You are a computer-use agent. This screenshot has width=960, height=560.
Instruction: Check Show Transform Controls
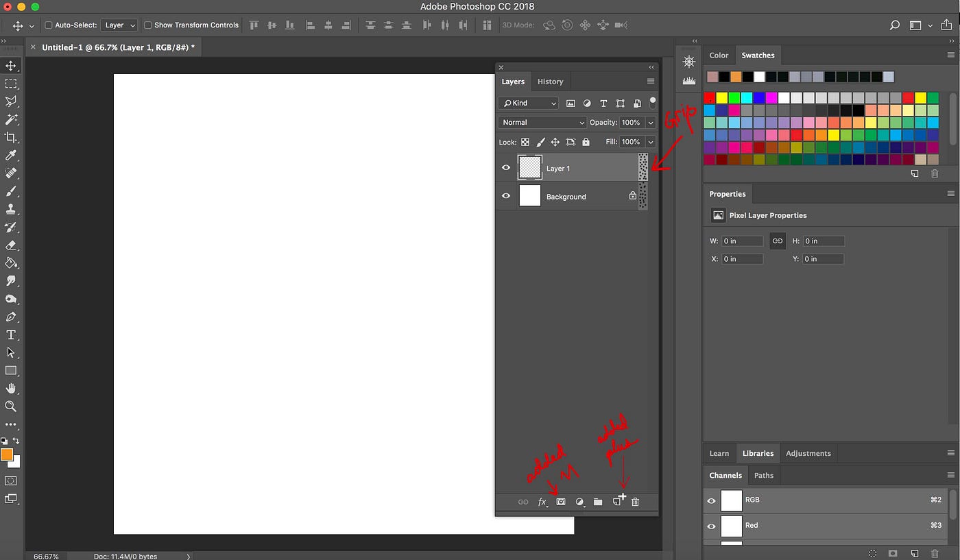147,25
